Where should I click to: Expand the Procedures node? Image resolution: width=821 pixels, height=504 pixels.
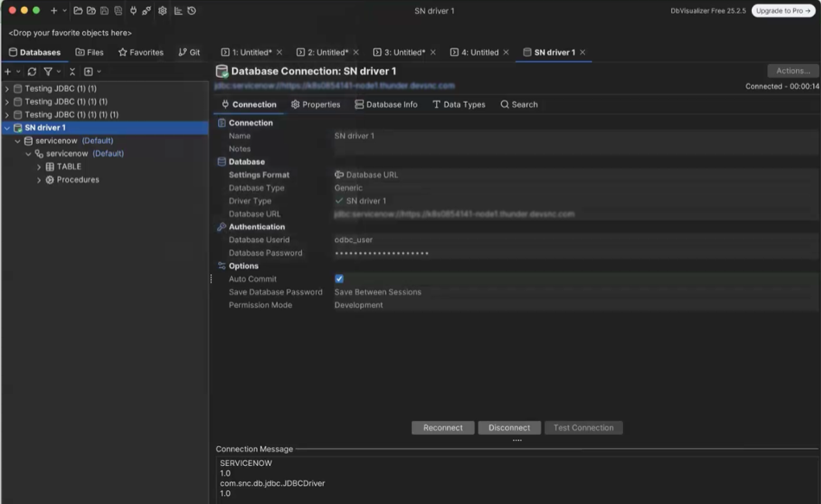pyautogui.click(x=39, y=180)
